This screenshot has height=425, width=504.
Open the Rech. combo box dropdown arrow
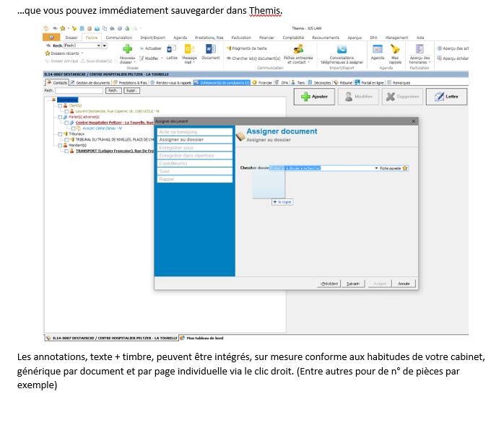(99, 45)
